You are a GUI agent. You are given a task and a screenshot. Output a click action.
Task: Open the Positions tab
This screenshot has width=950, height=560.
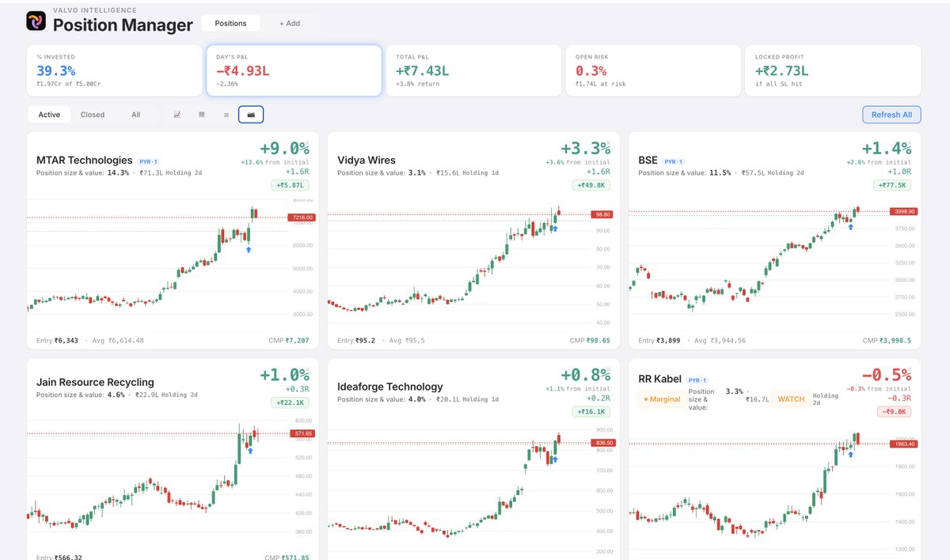230,23
